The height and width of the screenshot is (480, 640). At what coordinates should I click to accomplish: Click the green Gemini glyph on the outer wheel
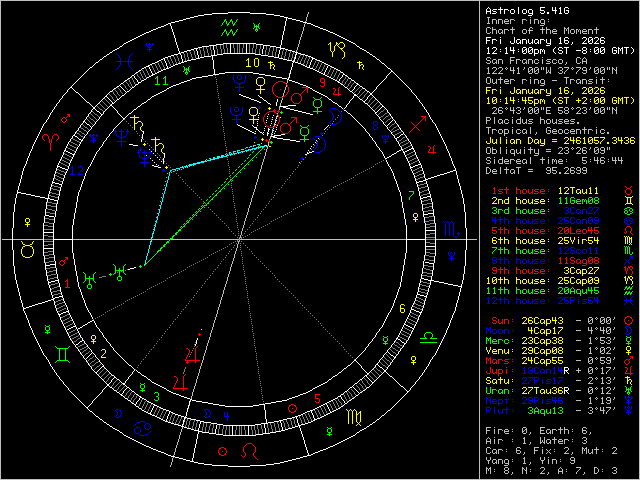pos(62,353)
